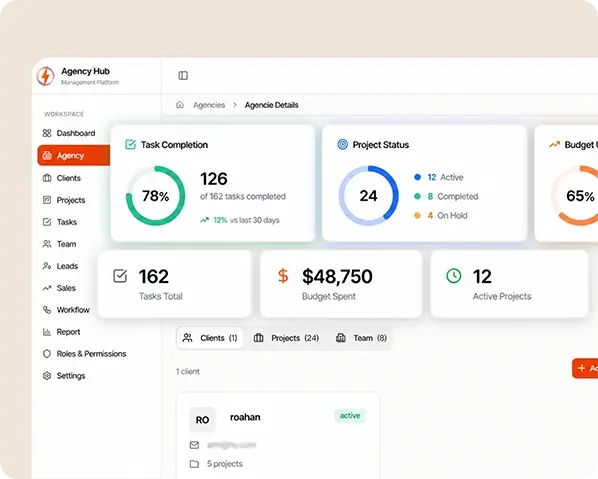Click the Leads person icon

coord(47,266)
